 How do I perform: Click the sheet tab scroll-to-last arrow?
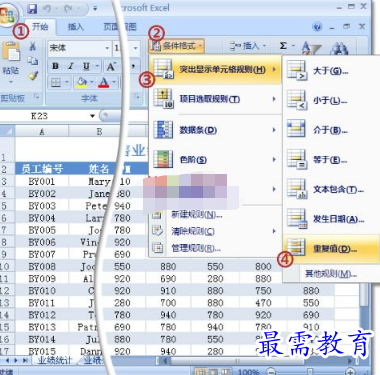25,360
